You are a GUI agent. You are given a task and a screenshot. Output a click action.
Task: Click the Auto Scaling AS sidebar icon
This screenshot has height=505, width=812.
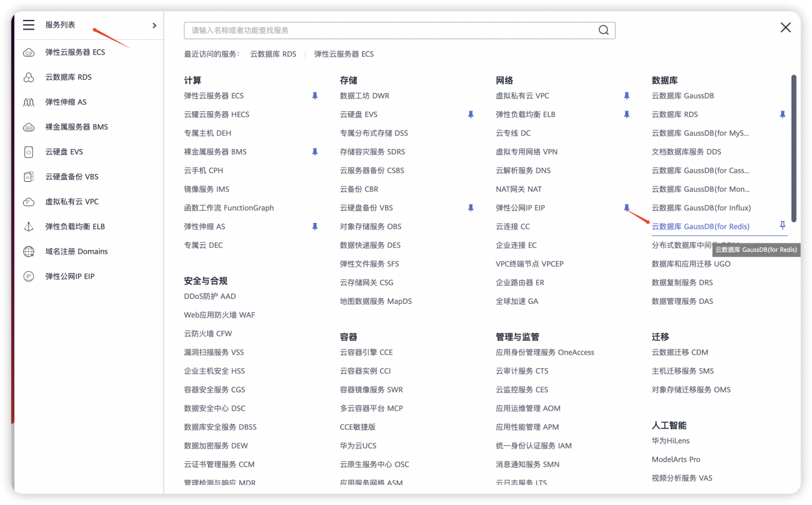point(28,102)
